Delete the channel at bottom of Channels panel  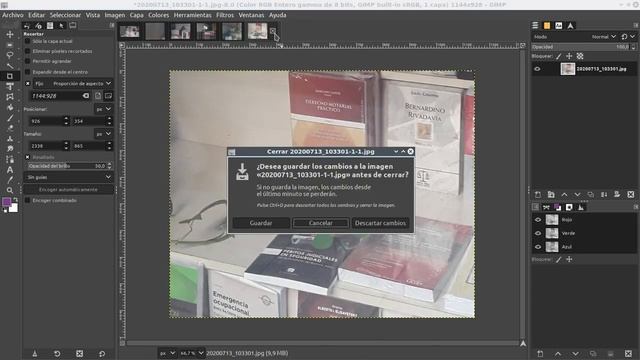click(628, 353)
